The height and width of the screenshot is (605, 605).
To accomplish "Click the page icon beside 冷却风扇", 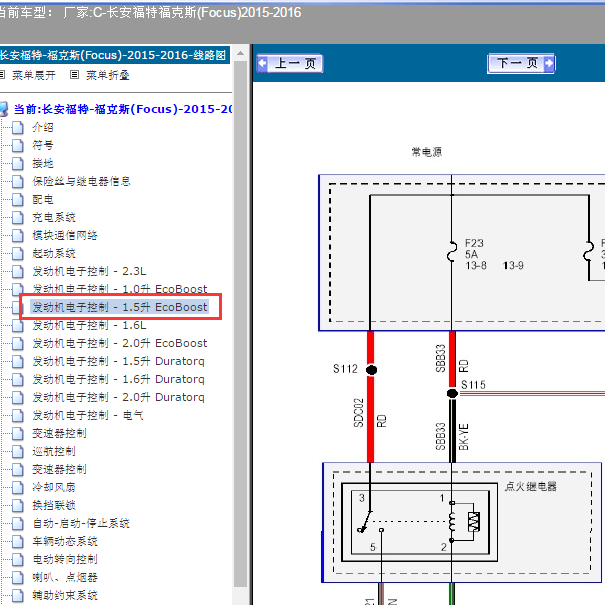I will (17, 487).
